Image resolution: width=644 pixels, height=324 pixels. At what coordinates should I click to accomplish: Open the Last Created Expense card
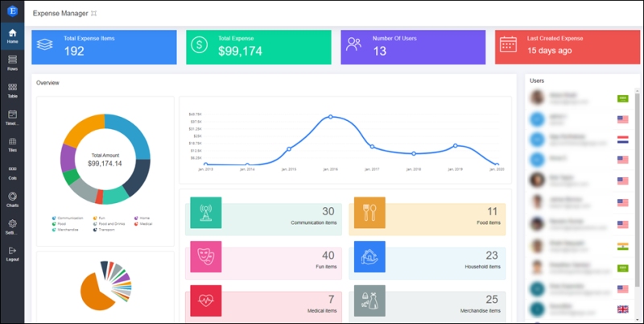point(568,47)
